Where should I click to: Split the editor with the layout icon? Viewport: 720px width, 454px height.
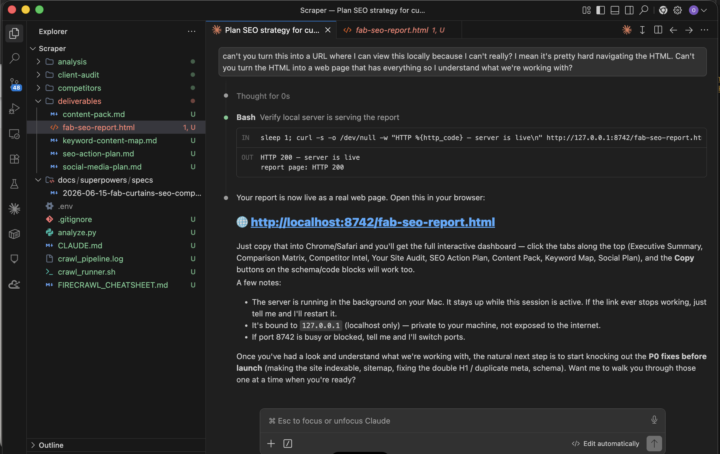pos(658,30)
